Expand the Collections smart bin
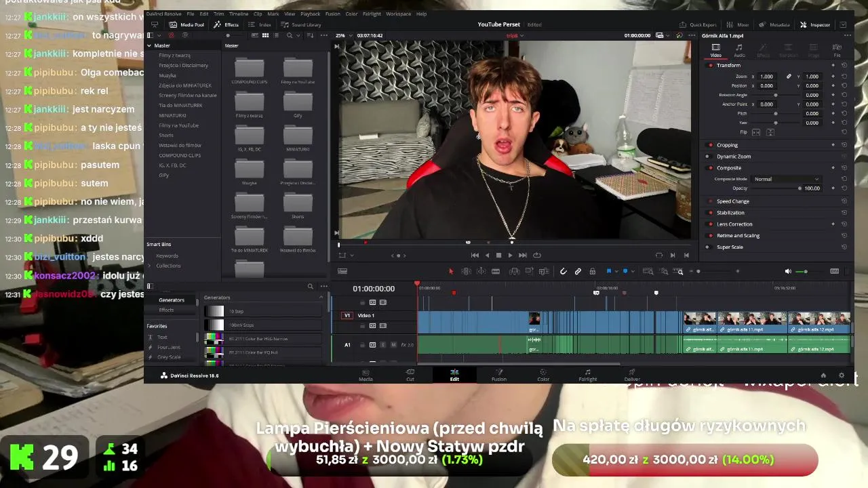The image size is (868, 488). click(150, 266)
